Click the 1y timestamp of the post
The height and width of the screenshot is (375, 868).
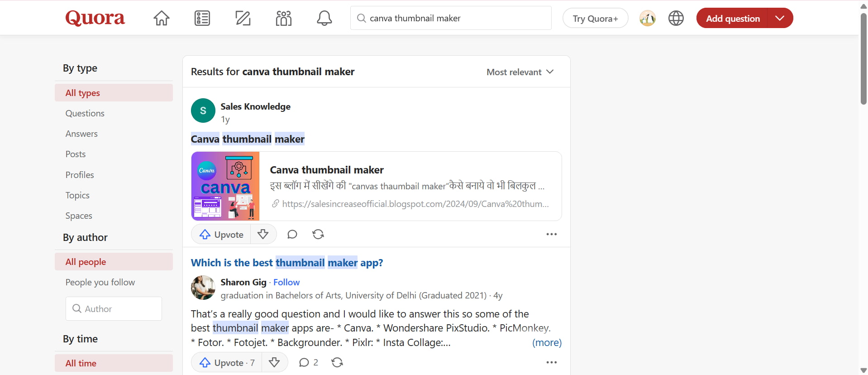(x=225, y=119)
